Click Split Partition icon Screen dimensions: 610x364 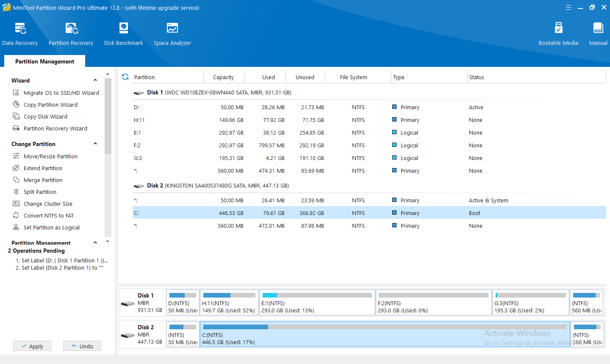16,192
